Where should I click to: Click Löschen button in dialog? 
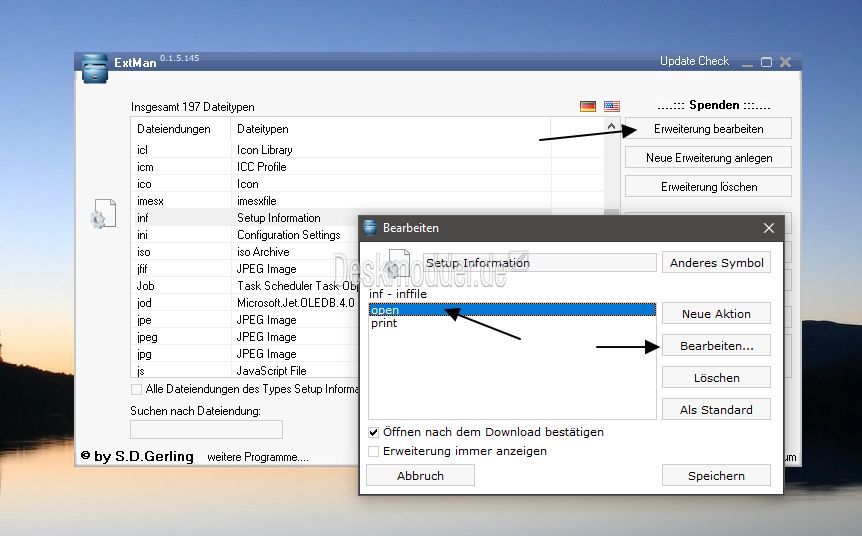[716, 378]
